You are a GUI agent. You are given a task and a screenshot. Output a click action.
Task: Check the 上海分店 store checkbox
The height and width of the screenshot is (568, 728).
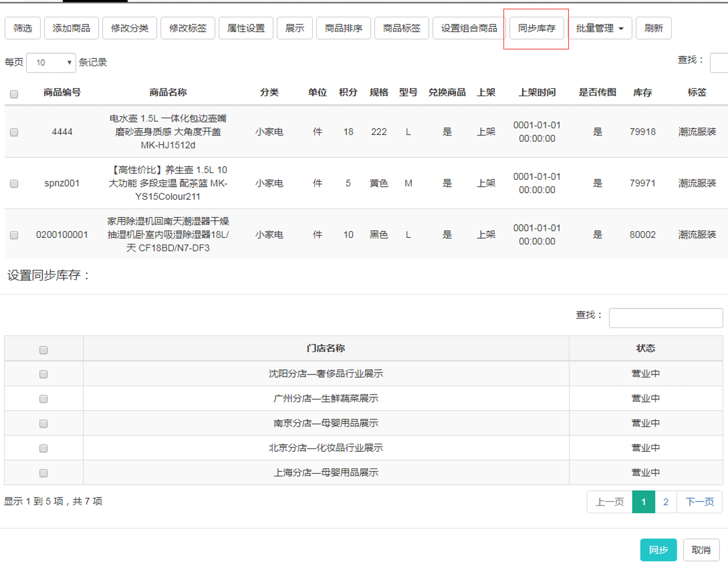tap(43, 473)
